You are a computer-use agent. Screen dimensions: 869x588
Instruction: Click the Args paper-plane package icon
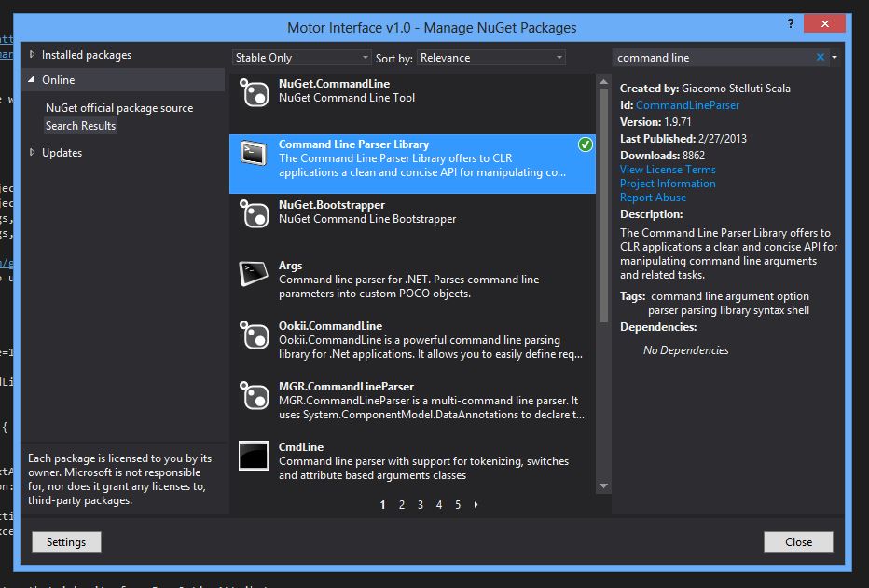pyautogui.click(x=254, y=273)
